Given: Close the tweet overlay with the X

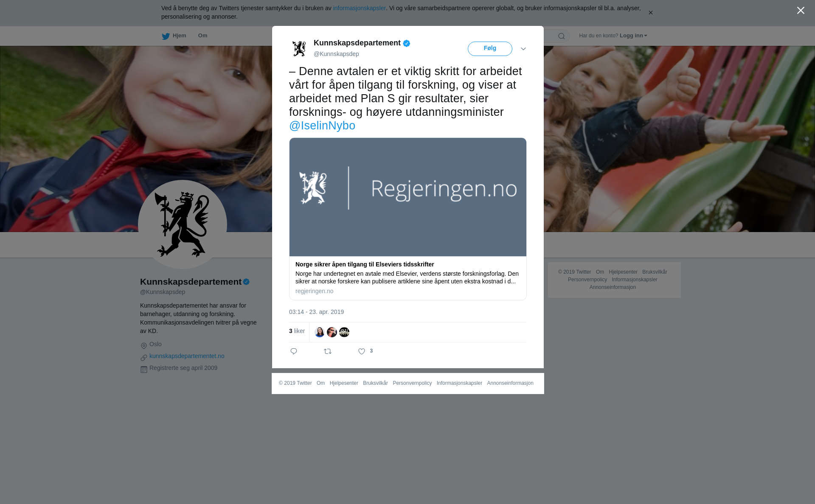Looking at the screenshot, I should pos(801,11).
